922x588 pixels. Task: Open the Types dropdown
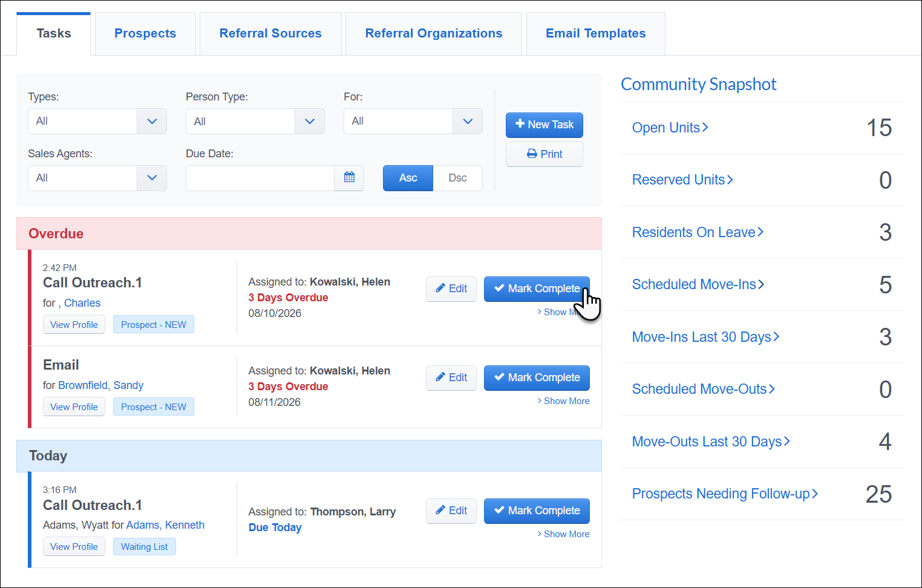97,122
